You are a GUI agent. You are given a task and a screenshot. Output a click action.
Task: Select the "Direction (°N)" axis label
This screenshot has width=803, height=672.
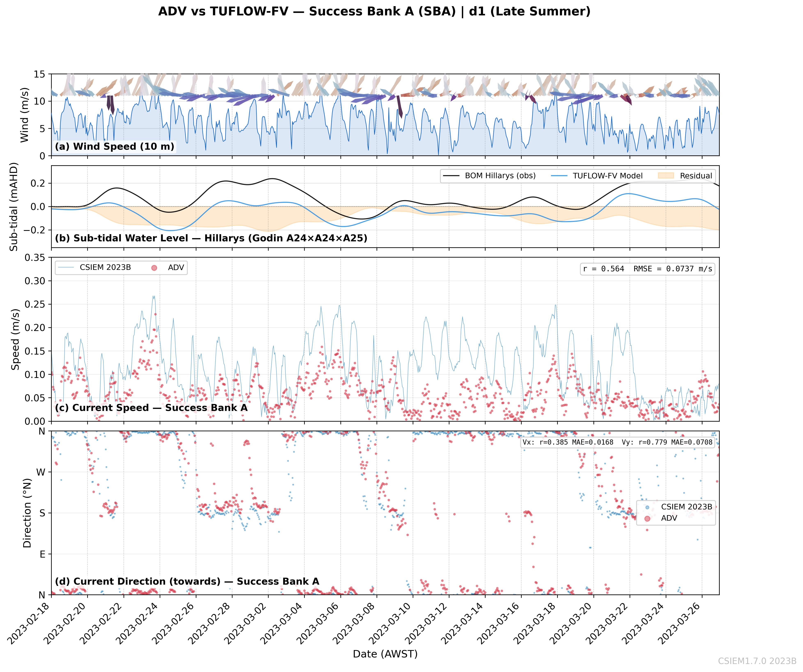click(27, 513)
